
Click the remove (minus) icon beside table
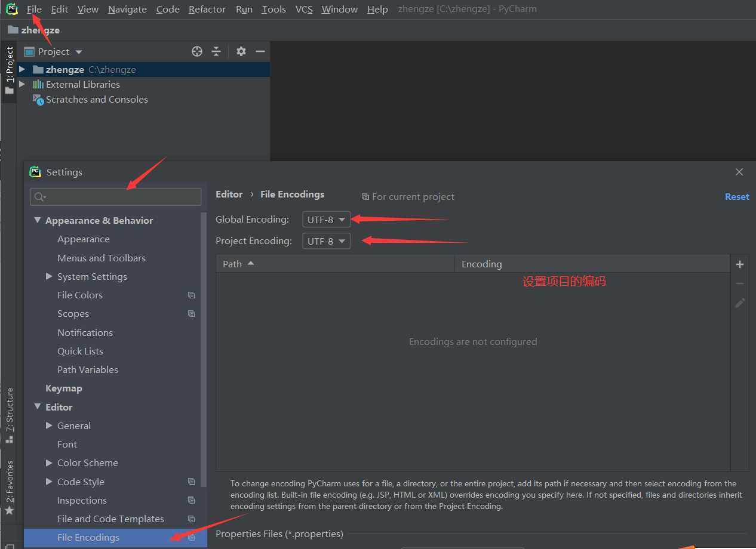coord(739,283)
